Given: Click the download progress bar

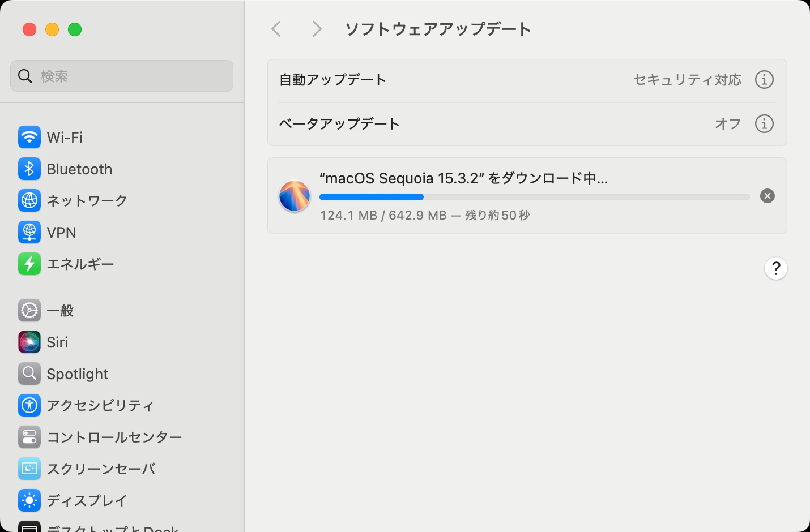Looking at the screenshot, I should (x=535, y=197).
